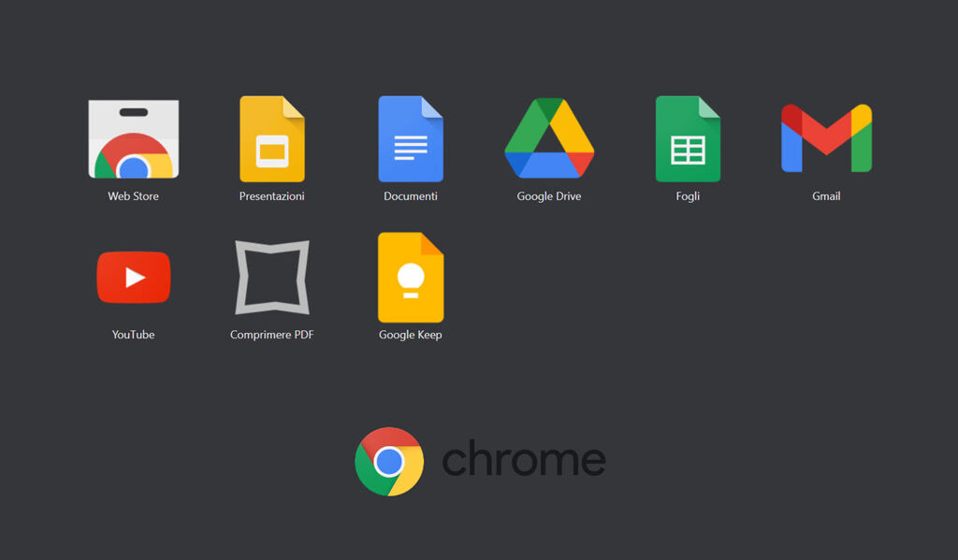Open the Google Keep lightbulb icon
958x560 pixels.
[411, 278]
